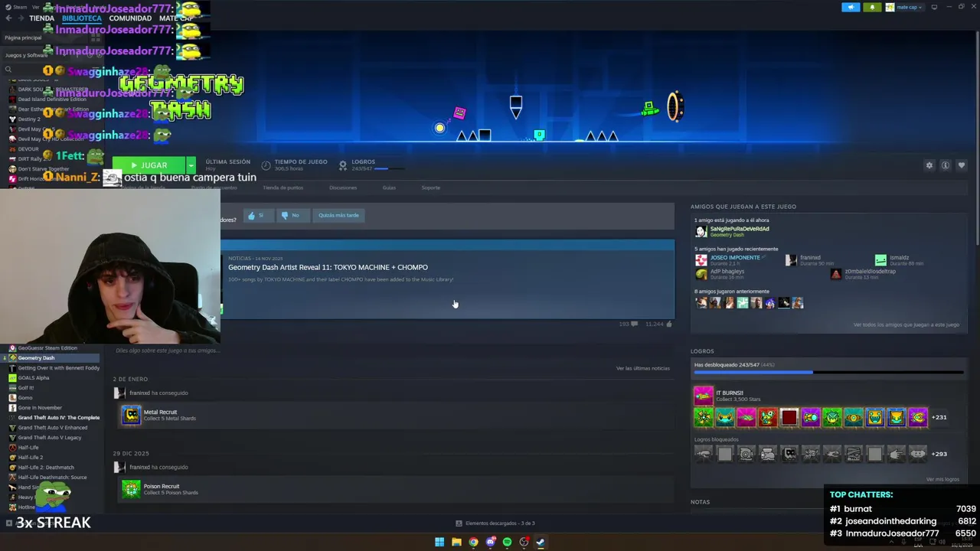The image size is (980, 551).
Task: Open z0mbaieldiosdeltrap friend avatar
Action: click(x=836, y=274)
